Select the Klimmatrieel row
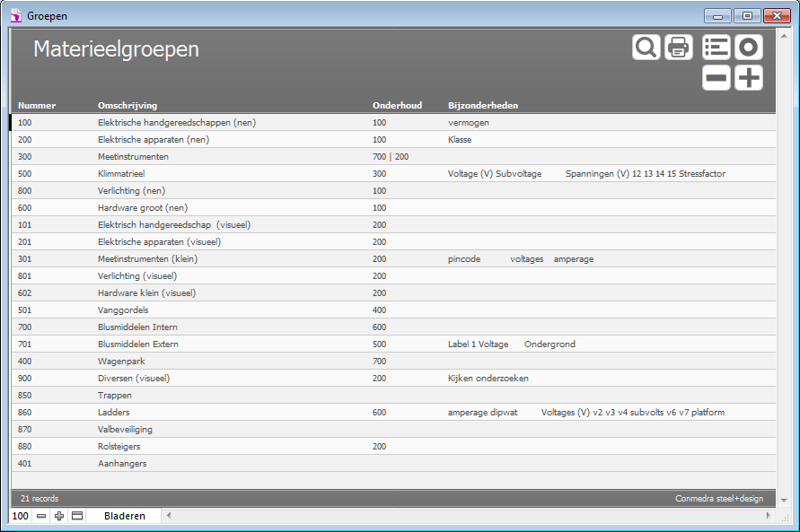This screenshot has height=532, width=800. click(x=121, y=174)
